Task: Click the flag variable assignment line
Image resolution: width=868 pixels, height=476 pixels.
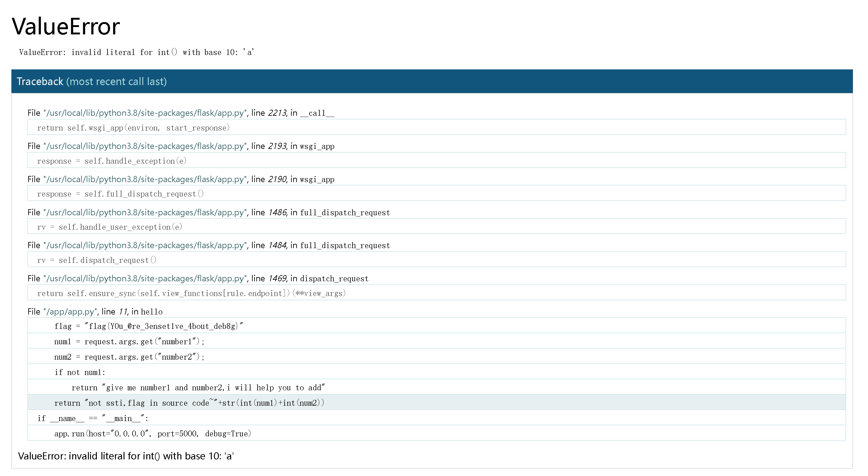Action: (x=148, y=326)
